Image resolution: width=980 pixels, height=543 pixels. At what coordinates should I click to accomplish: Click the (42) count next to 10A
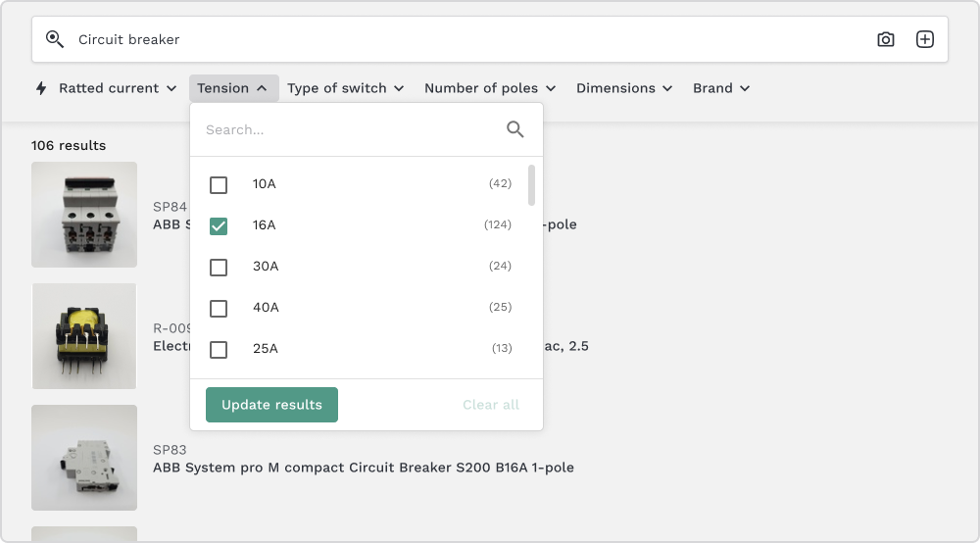(500, 183)
